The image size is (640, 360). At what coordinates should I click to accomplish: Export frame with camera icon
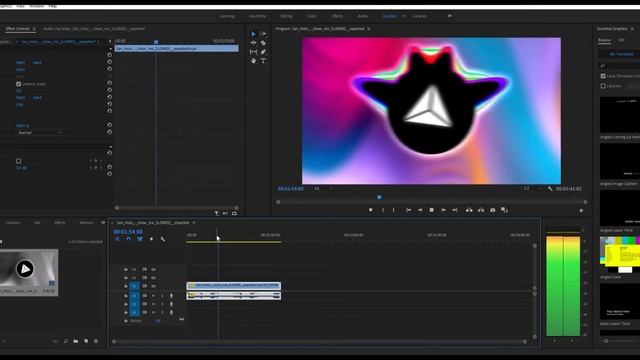point(493,210)
